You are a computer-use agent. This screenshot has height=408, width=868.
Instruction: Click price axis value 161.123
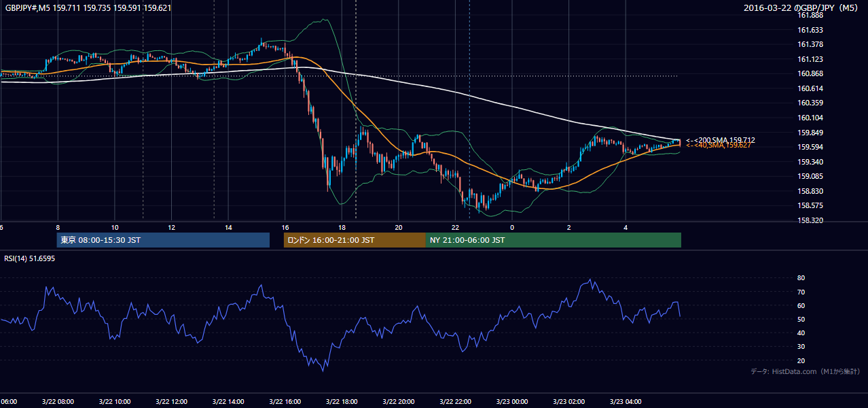[x=810, y=59]
